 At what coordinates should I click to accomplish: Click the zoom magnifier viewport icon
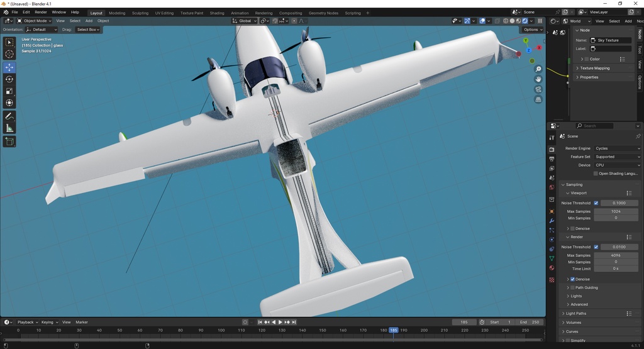tap(538, 69)
